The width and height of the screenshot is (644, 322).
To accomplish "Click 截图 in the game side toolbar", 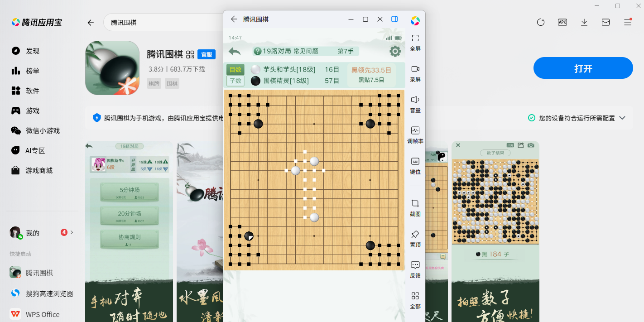I will 415,207.
